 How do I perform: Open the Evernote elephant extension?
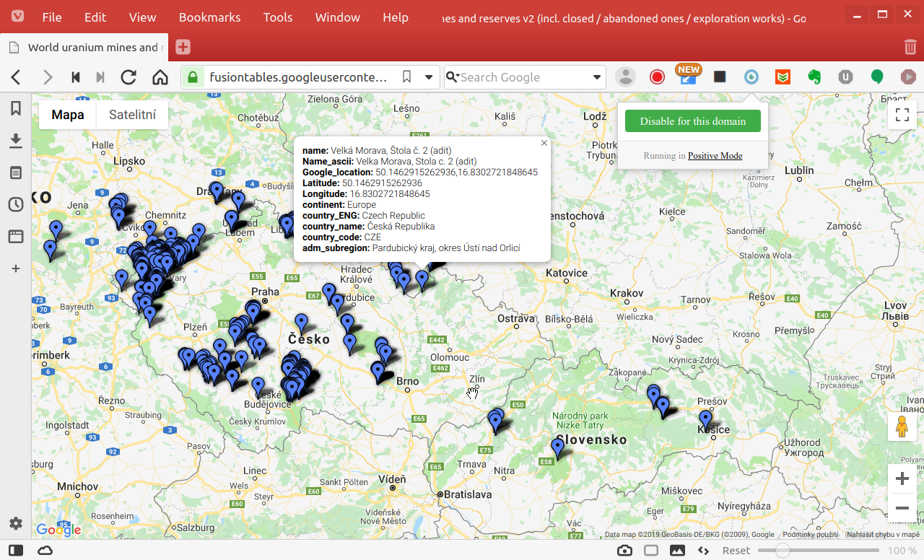[814, 77]
